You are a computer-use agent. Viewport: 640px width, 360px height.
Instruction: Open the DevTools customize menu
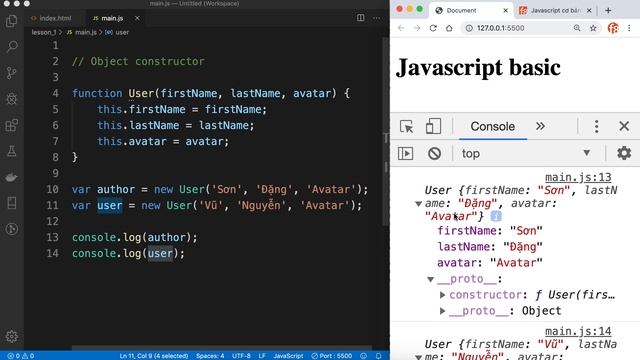596,126
